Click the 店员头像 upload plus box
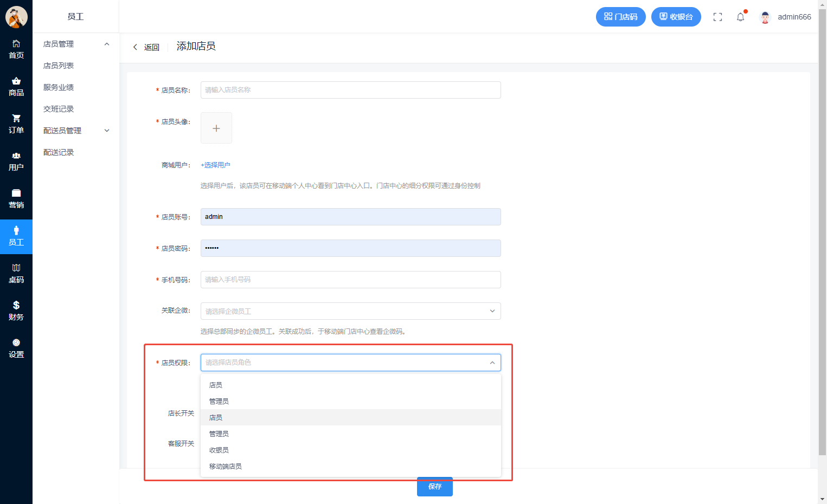 (216, 128)
